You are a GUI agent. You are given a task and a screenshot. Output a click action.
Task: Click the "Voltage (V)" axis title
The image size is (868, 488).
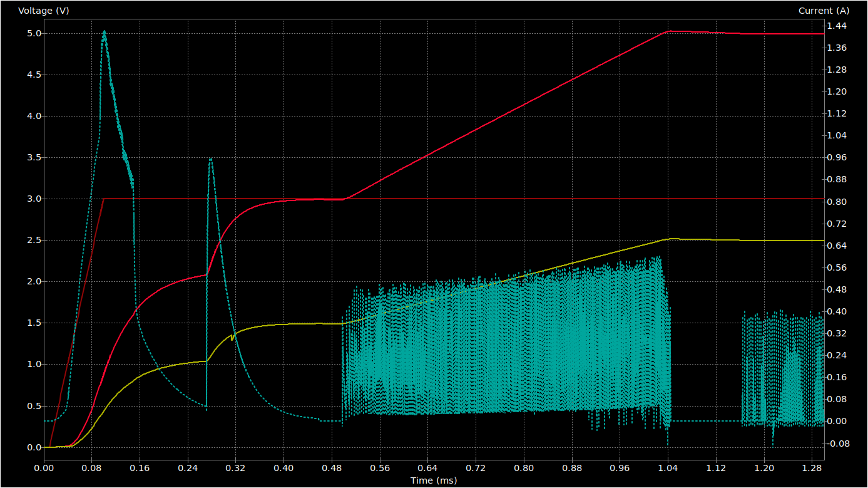point(43,11)
